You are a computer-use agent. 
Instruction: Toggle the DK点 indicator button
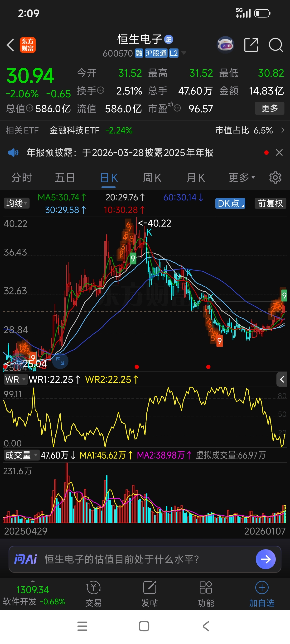click(x=230, y=203)
